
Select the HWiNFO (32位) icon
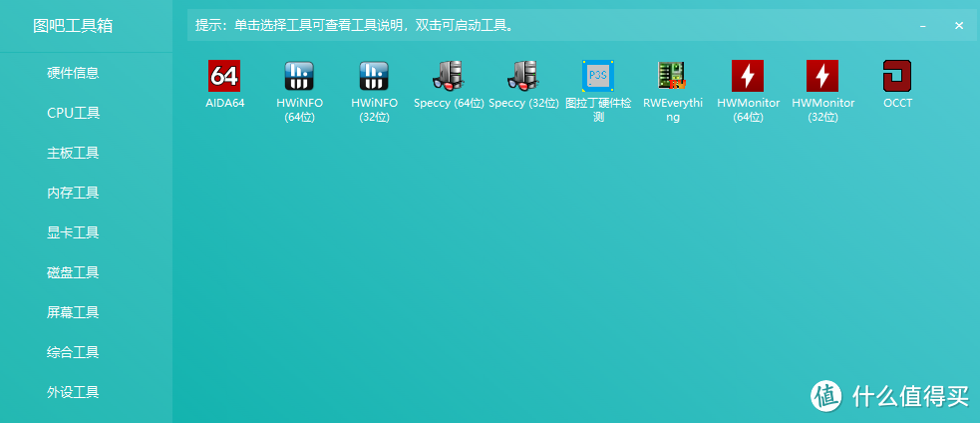coord(374,76)
